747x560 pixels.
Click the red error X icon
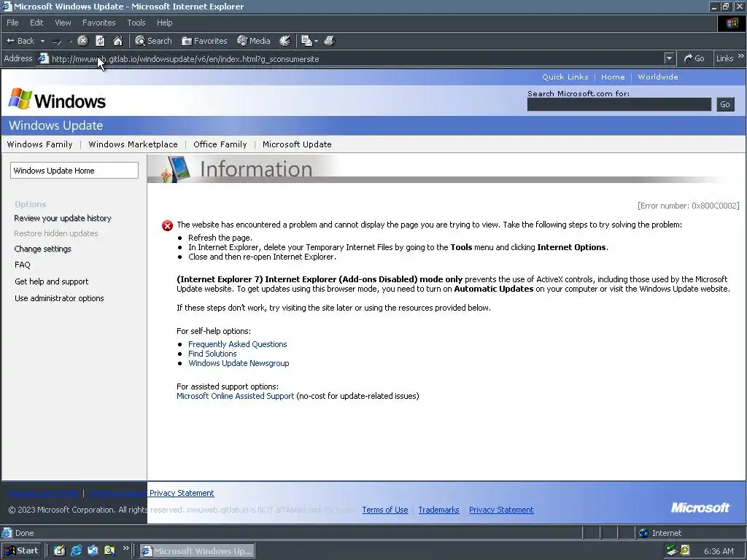tap(167, 226)
